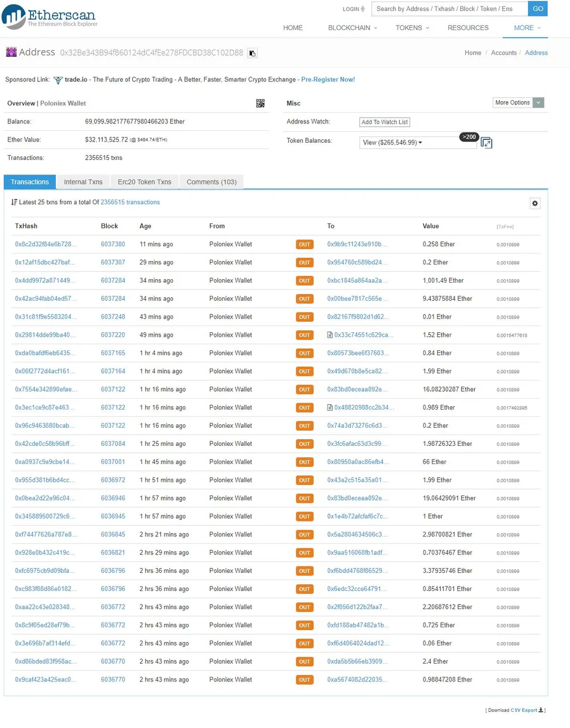Image resolution: width=570 pixels, height=728 pixels.
Task: Open transaction hash 0x8c2d32f84e6b728
Action: pos(46,245)
